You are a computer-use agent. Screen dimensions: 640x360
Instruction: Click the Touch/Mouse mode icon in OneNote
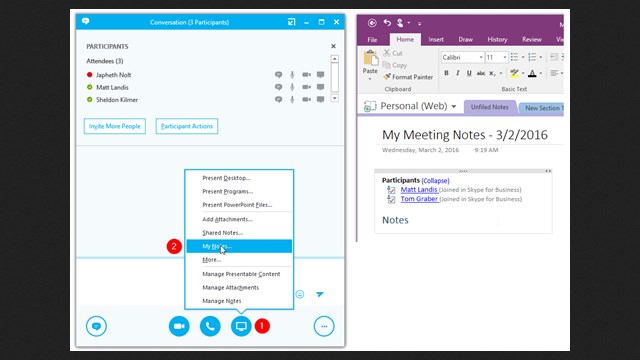coord(400,23)
